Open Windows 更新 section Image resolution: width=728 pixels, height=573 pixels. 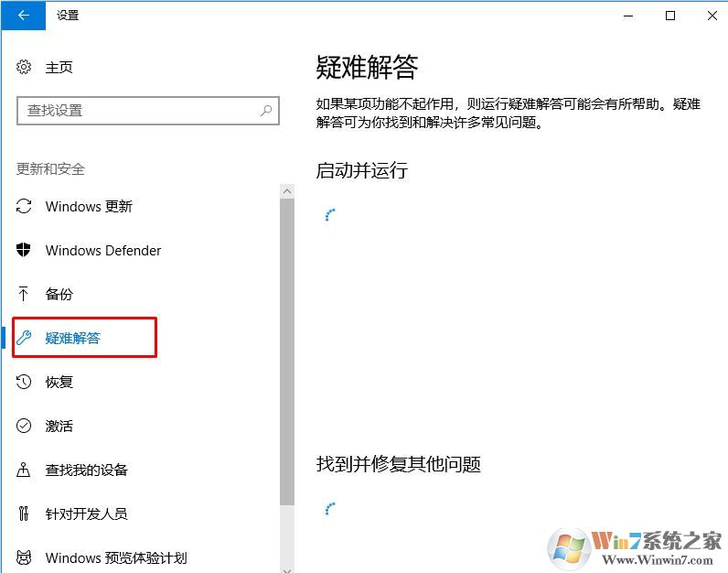89,206
